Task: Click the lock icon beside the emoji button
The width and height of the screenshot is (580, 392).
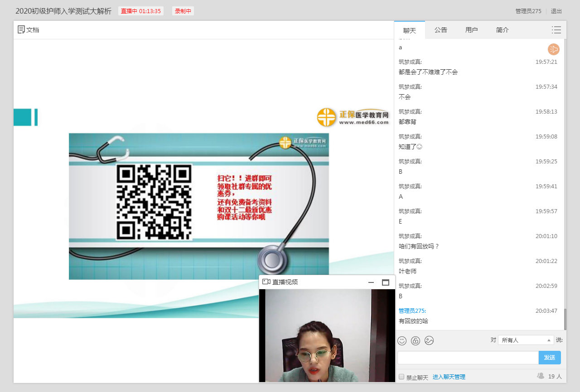Action: [416, 341]
